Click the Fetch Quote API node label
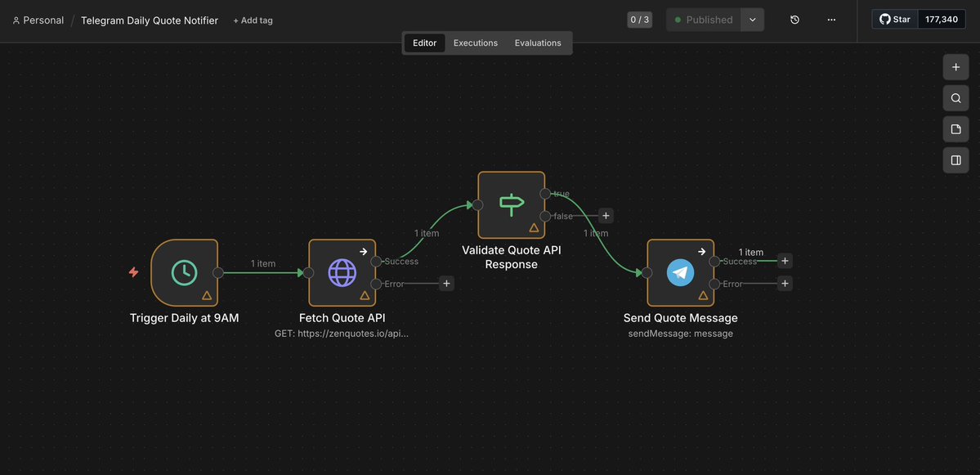Screen dimensions: 980x475 tap(342, 318)
